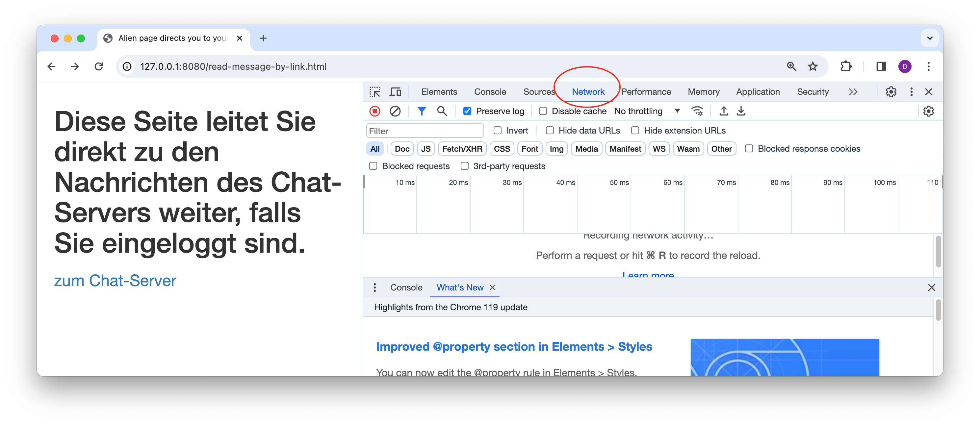Switch to the Elements tab
Image resolution: width=980 pixels, height=425 pixels.
click(x=439, y=92)
